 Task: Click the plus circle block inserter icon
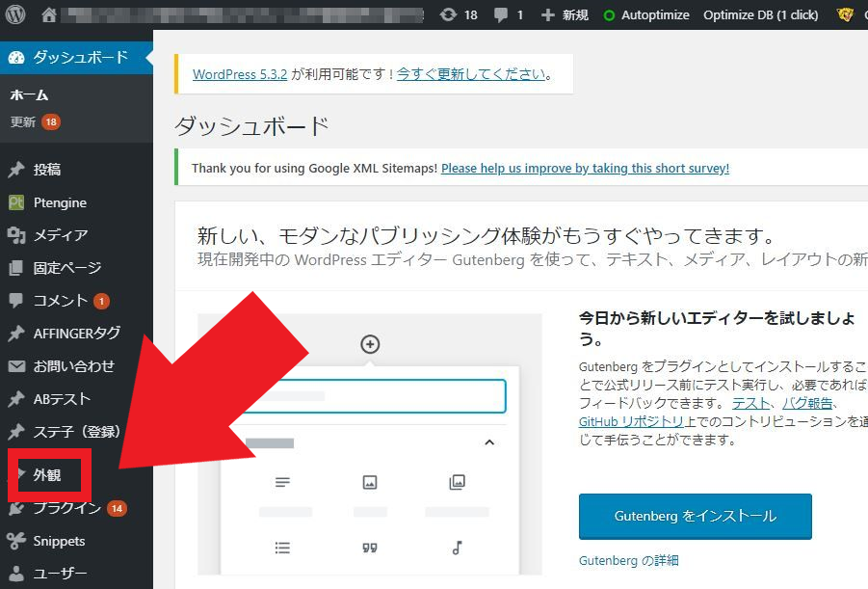point(370,344)
